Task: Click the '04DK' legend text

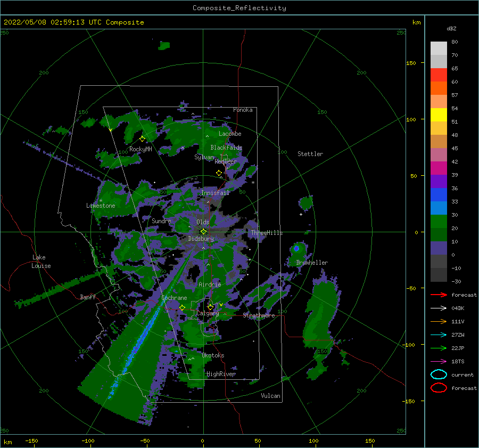Action: [x=458, y=308]
